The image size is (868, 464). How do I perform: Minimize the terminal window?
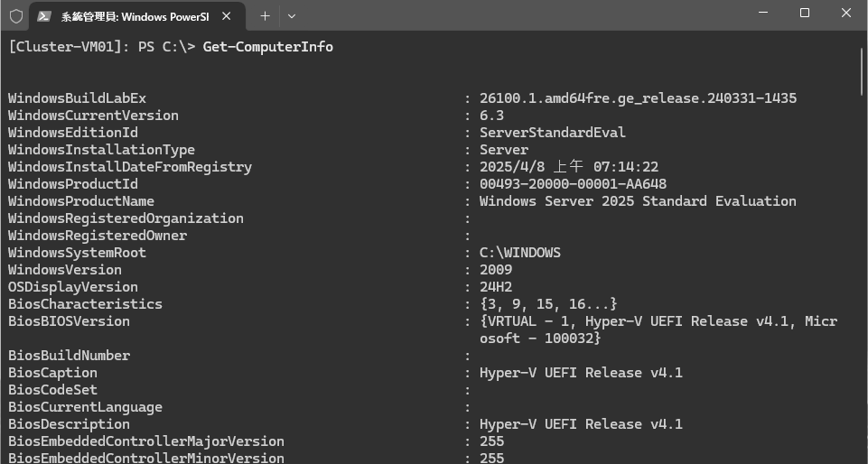coord(763,13)
